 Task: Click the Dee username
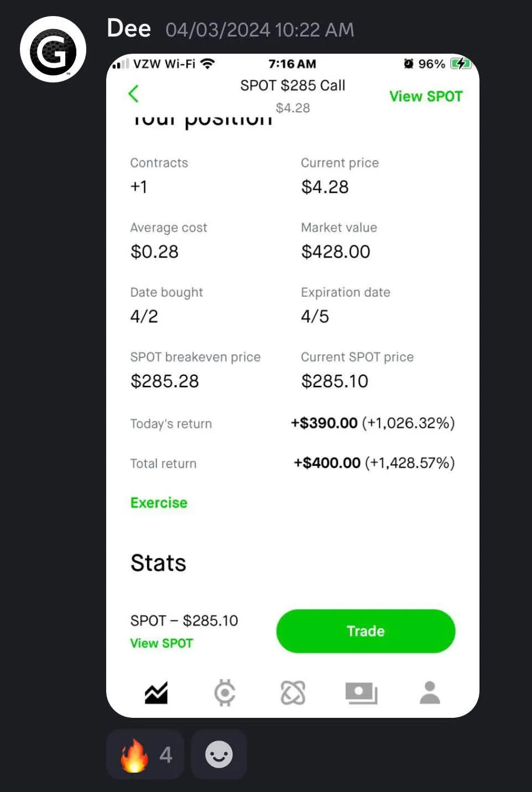point(129,28)
